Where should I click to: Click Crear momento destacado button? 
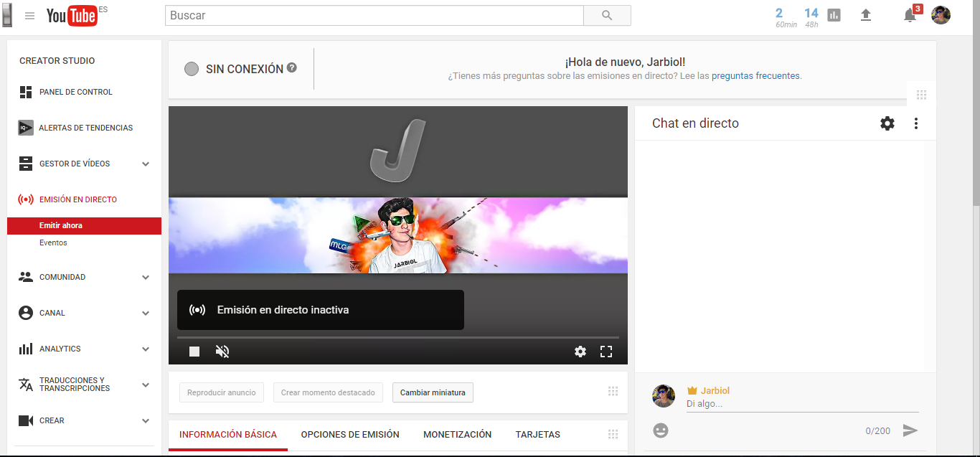(328, 392)
